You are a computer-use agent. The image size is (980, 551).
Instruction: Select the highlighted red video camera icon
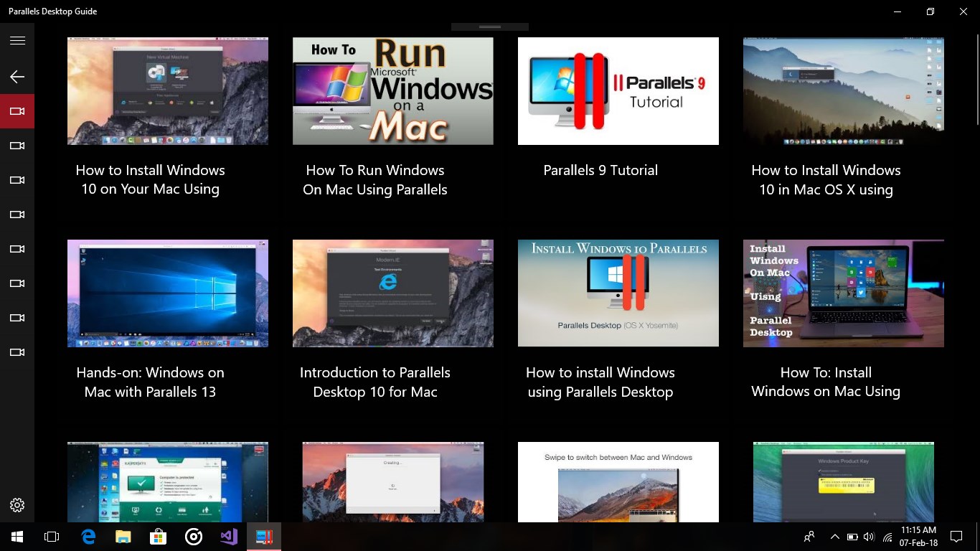pos(17,111)
